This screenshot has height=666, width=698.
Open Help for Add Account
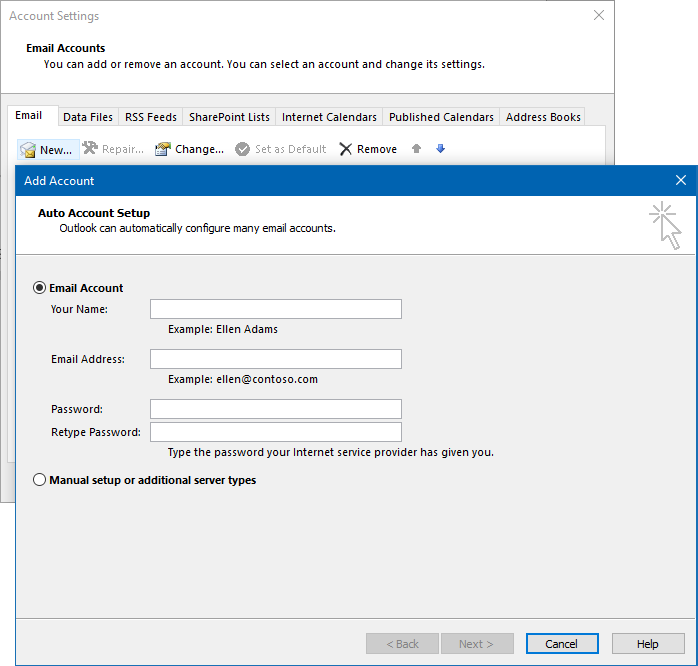(x=648, y=644)
